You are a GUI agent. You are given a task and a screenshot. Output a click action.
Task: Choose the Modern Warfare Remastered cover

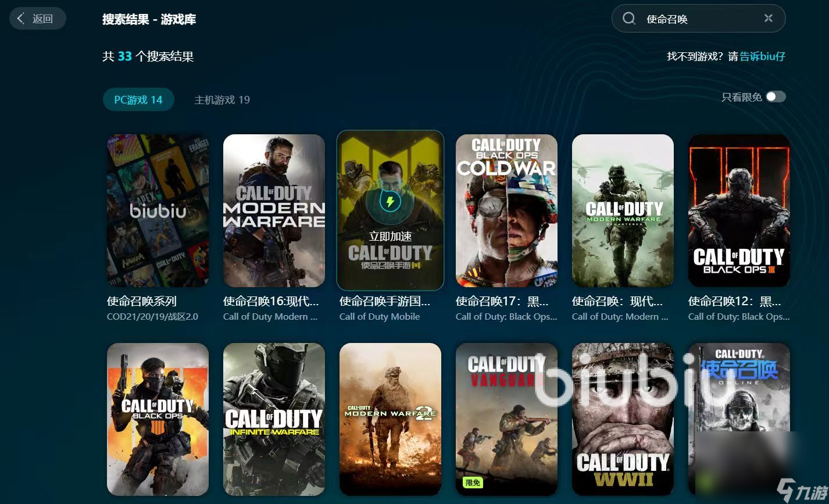(623, 210)
